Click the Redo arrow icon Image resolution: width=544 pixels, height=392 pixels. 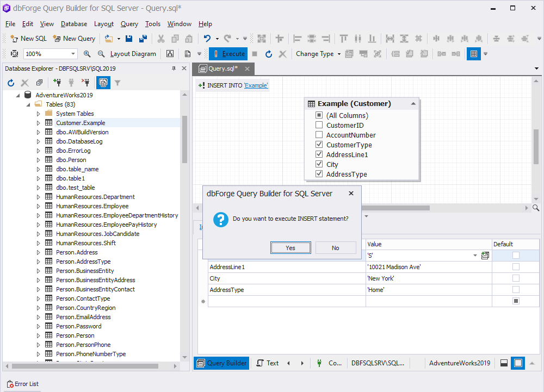click(227, 39)
